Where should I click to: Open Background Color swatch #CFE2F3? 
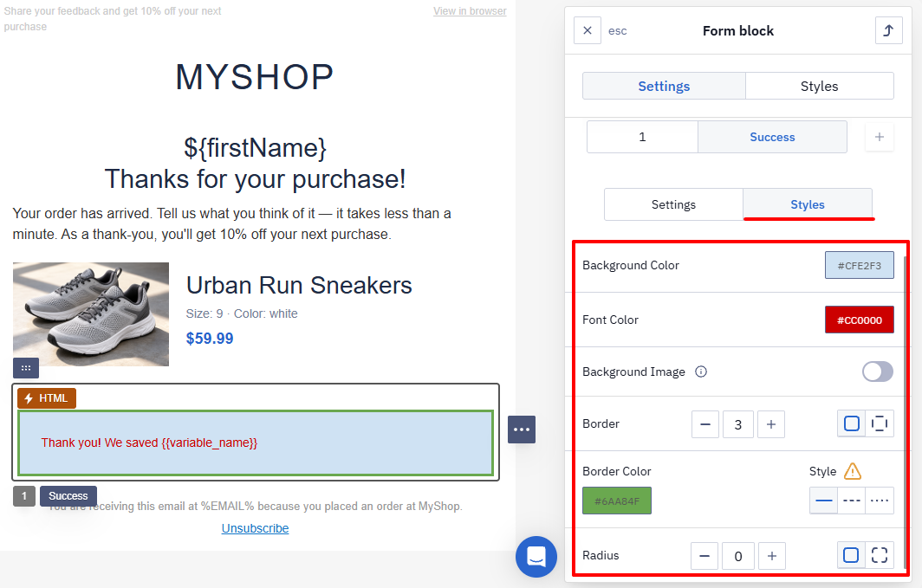point(859,266)
